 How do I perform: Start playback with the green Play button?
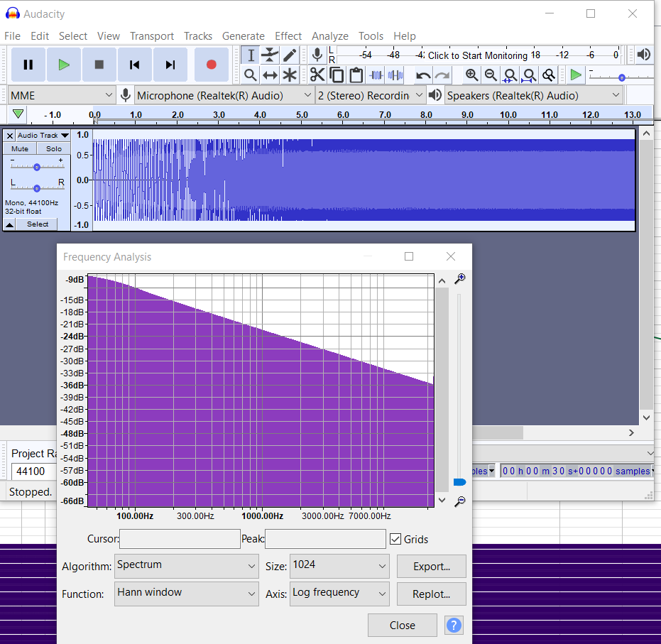pos(64,65)
